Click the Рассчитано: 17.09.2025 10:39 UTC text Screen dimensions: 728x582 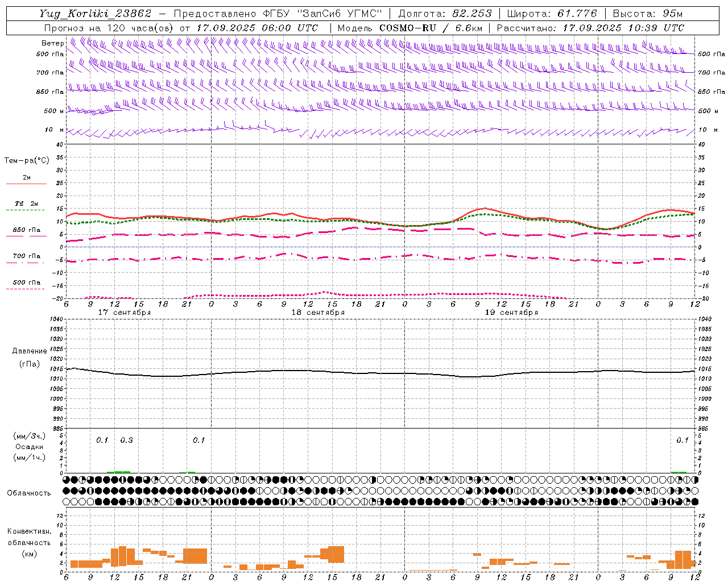click(x=590, y=28)
